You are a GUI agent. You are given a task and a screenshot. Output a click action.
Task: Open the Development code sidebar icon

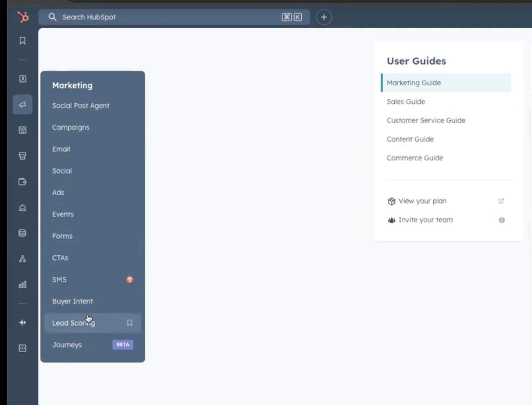22,348
